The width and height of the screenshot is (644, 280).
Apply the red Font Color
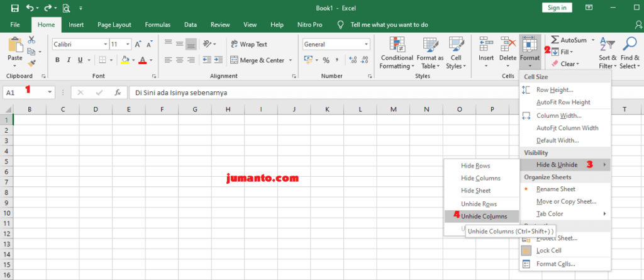143,60
